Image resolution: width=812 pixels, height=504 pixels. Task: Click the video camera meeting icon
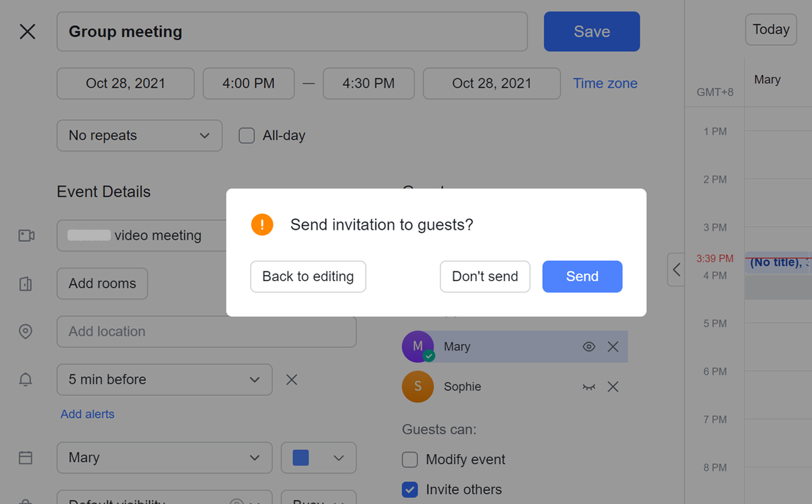(x=26, y=236)
